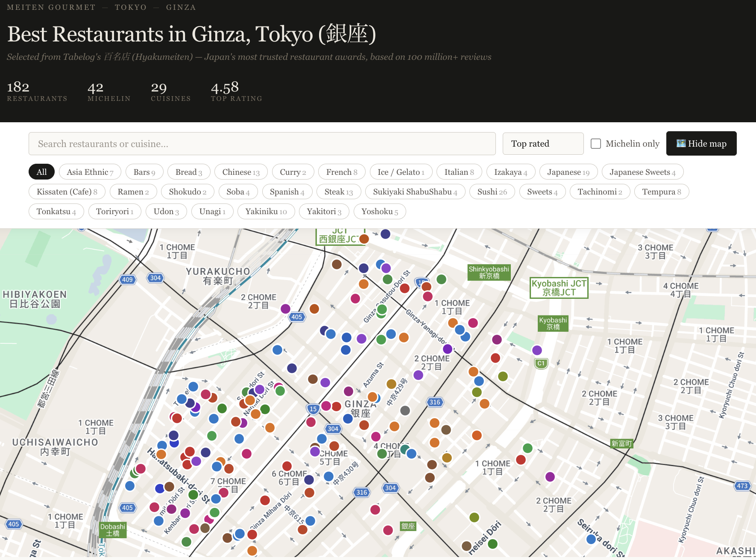Filter by Bars category
The height and width of the screenshot is (560, 756).
144,172
